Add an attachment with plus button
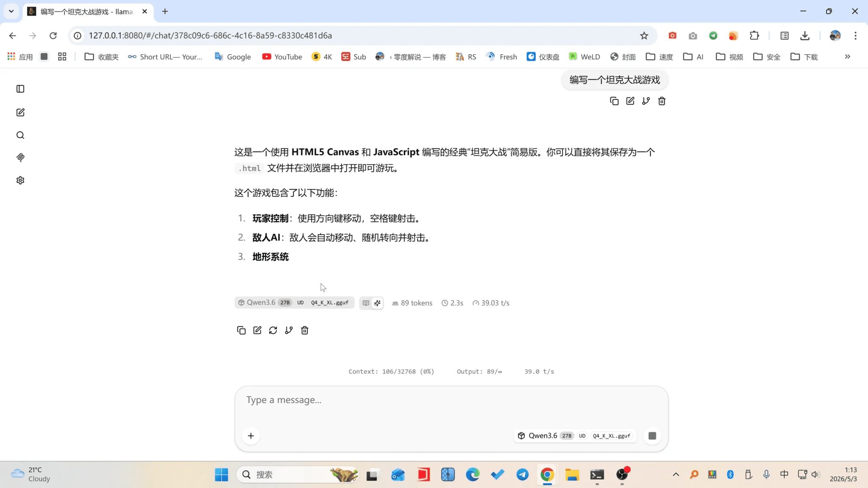868x488 pixels. click(251, 436)
